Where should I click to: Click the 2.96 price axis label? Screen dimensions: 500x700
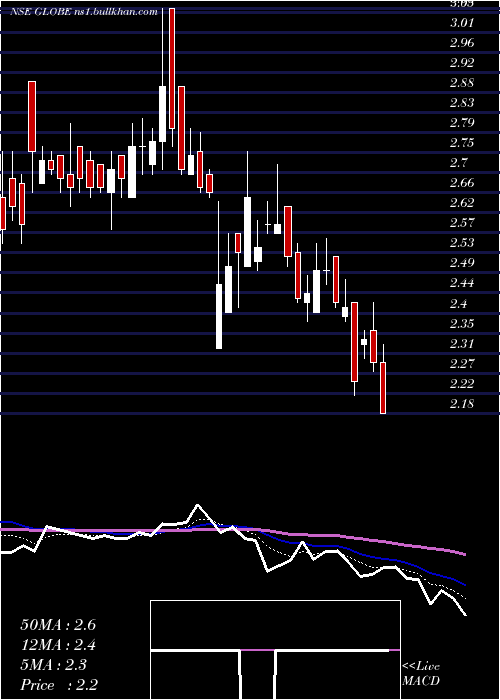pyautogui.click(x=462, y=43)
